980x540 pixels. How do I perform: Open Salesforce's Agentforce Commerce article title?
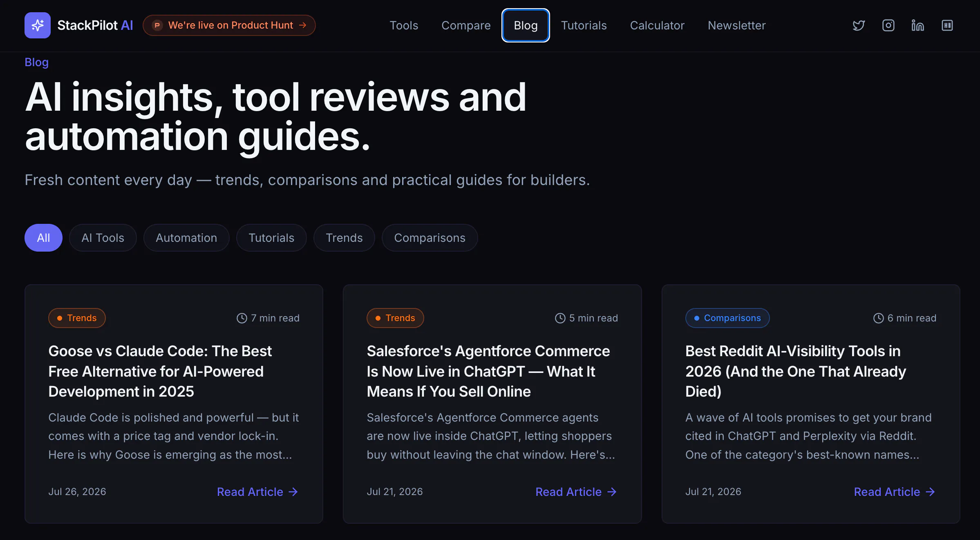(488, 371)
